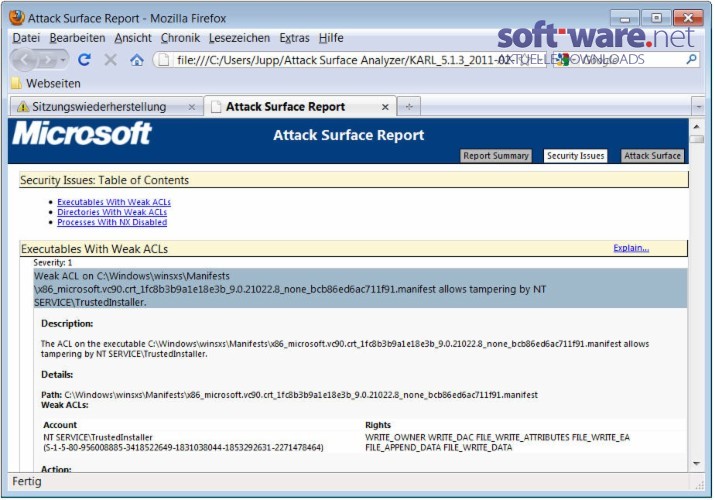Open the Lesezeichen menu
715x500 pixels.
[239, 38]
